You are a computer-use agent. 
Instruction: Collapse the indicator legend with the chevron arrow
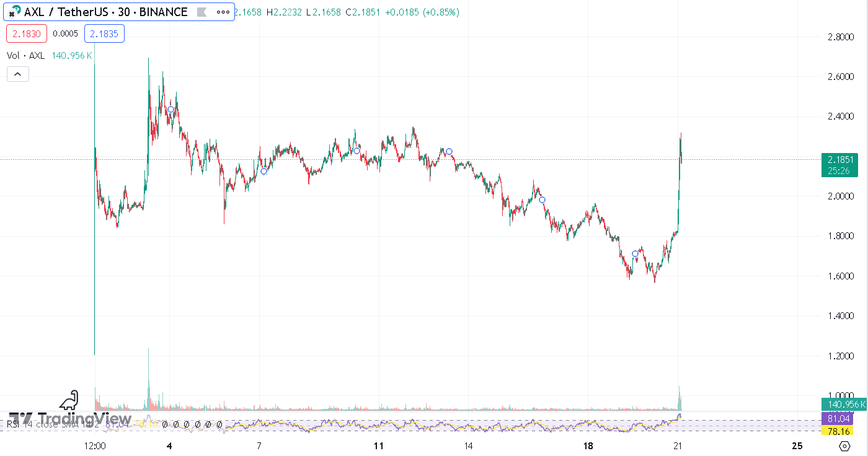(x=17, y=74)
